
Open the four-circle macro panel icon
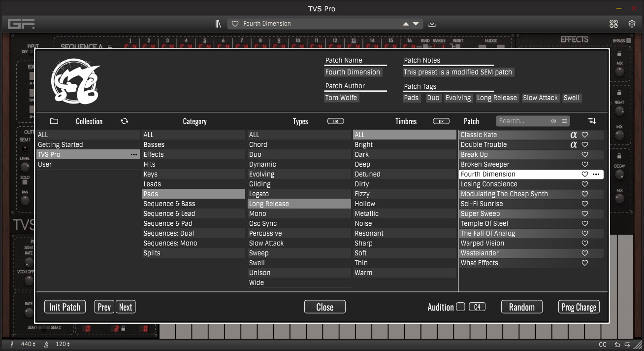(613, 24)
